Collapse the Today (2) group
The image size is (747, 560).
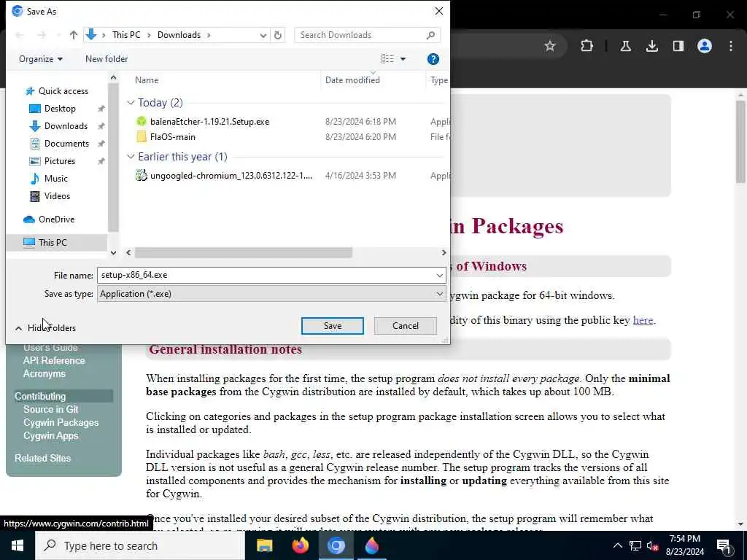click(131, 103)
